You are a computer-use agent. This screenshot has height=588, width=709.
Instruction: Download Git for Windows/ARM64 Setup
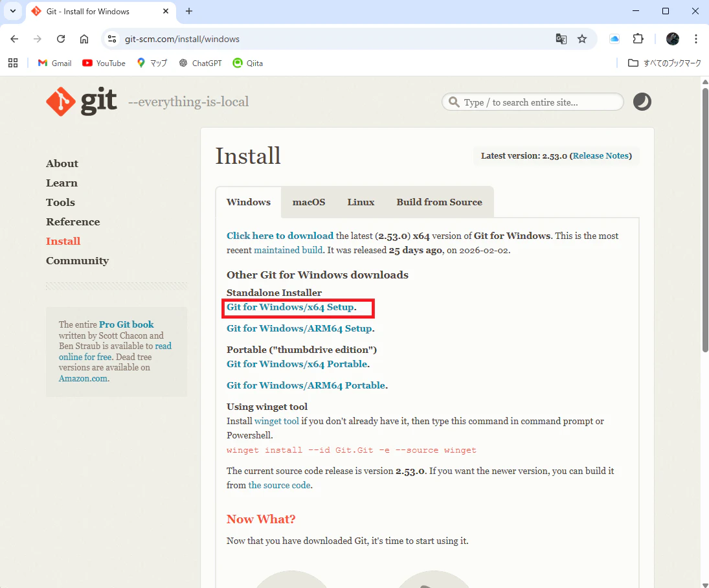(299, 328)
